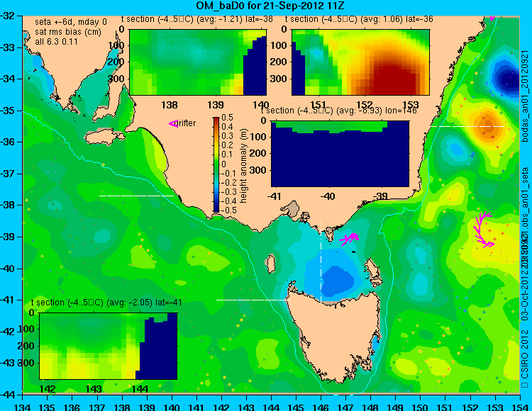Viewport: 532px width, 411px height.
Task: Click the white dashed section line at lat -38
Action: pos(136,196)
